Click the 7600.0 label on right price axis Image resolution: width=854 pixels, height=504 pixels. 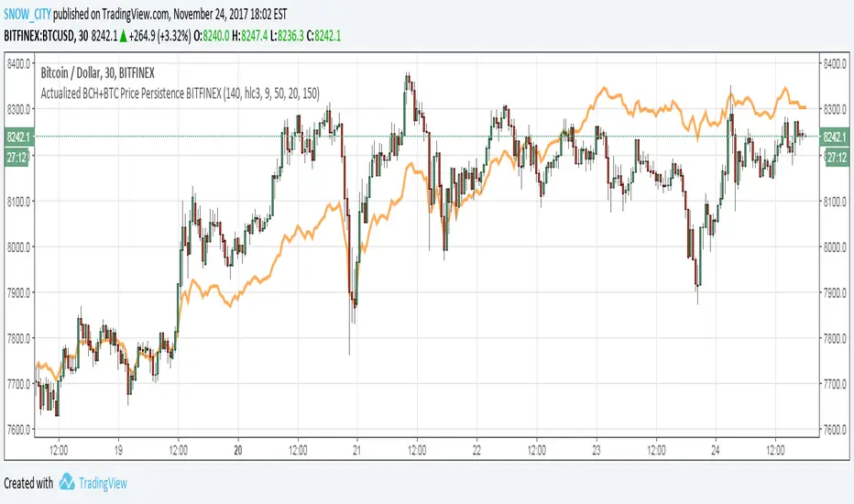point(835,430)
